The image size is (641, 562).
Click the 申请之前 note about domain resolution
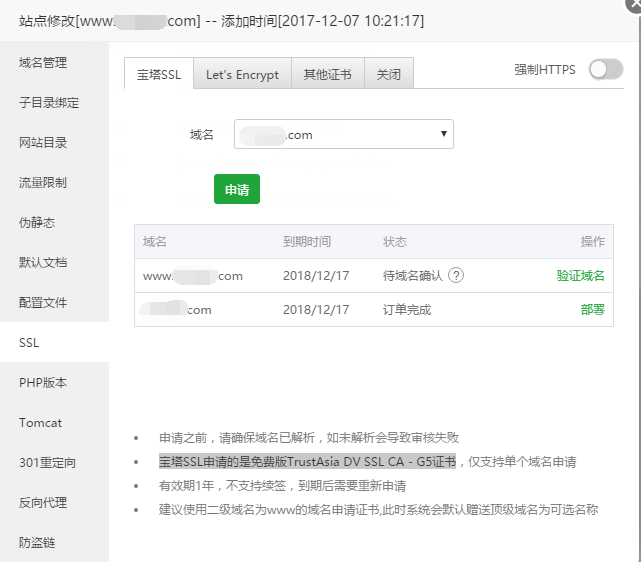point(309,438)
